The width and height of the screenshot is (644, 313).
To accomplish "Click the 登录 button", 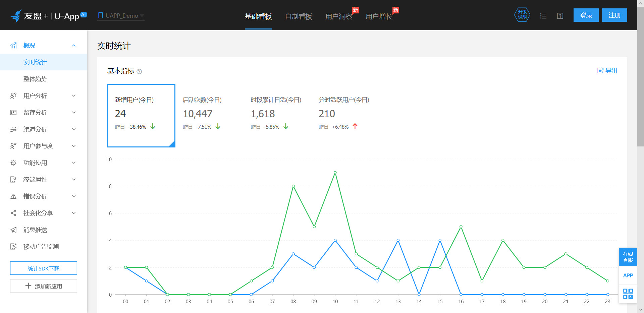I will point(586,15).
